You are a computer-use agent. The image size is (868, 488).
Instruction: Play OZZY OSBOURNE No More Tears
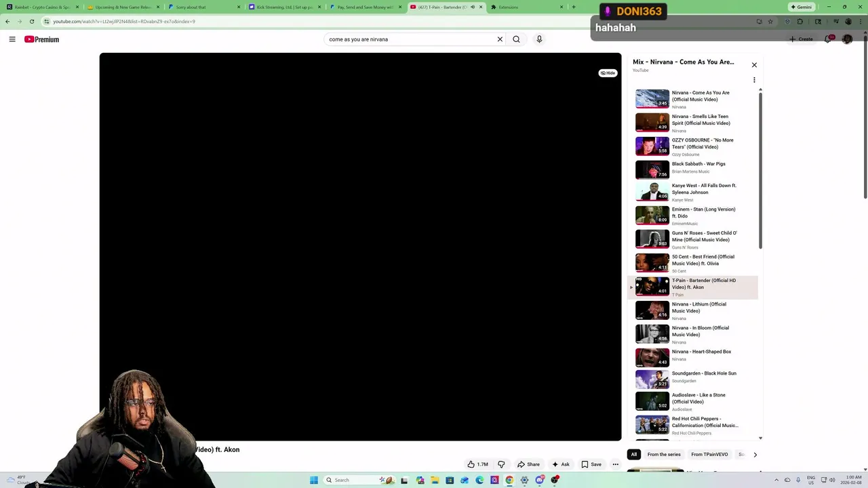coord(693,146)
